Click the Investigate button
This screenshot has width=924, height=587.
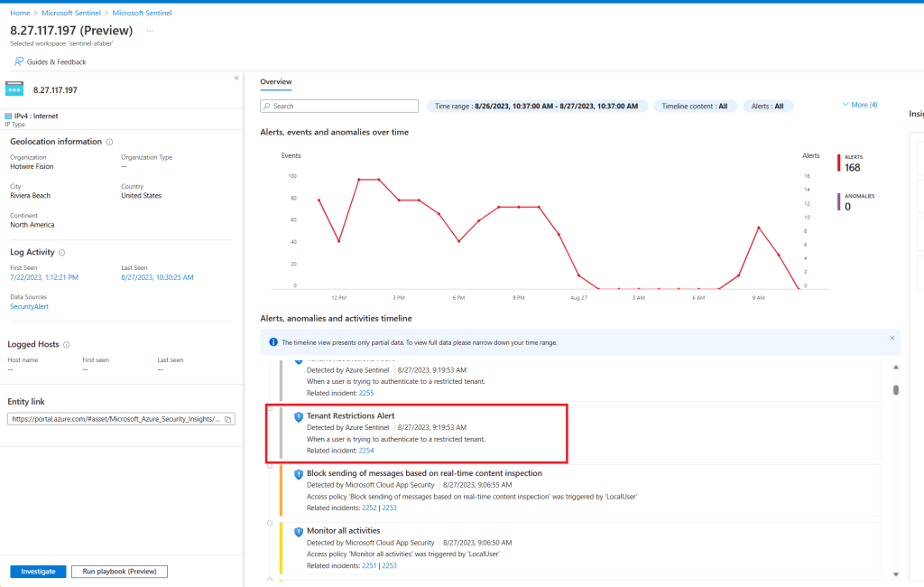pyautogui.click(x=38, y=572)
